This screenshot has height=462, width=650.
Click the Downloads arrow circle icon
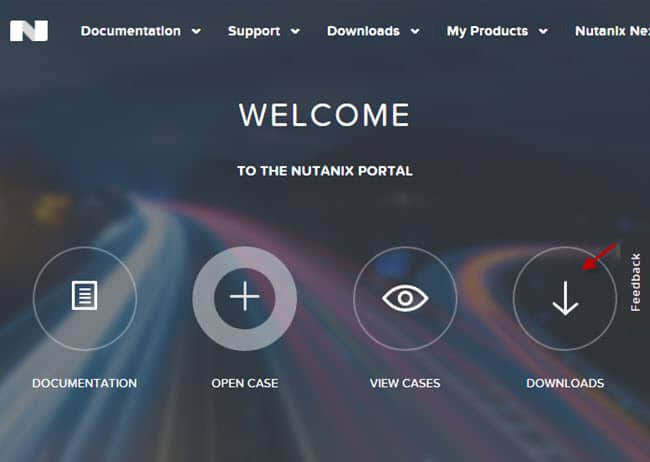click(x=565, y=298)
